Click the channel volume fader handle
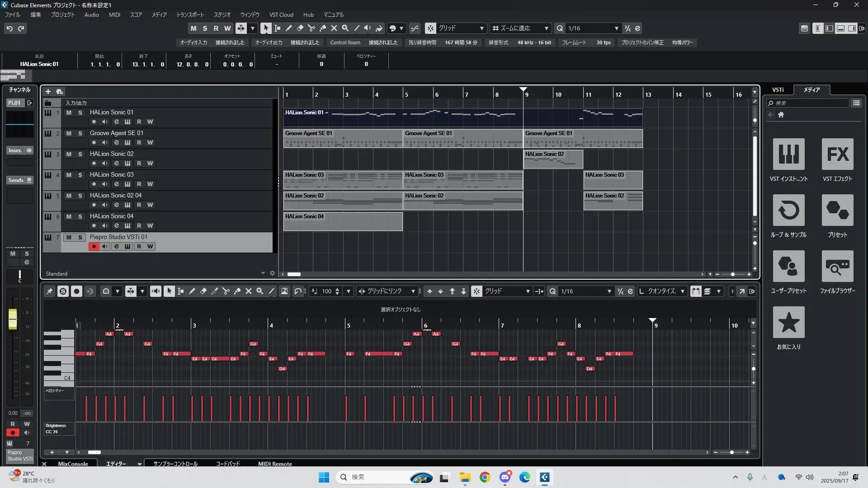The width and height of the screenshot is (868, 488). [13, 319]
